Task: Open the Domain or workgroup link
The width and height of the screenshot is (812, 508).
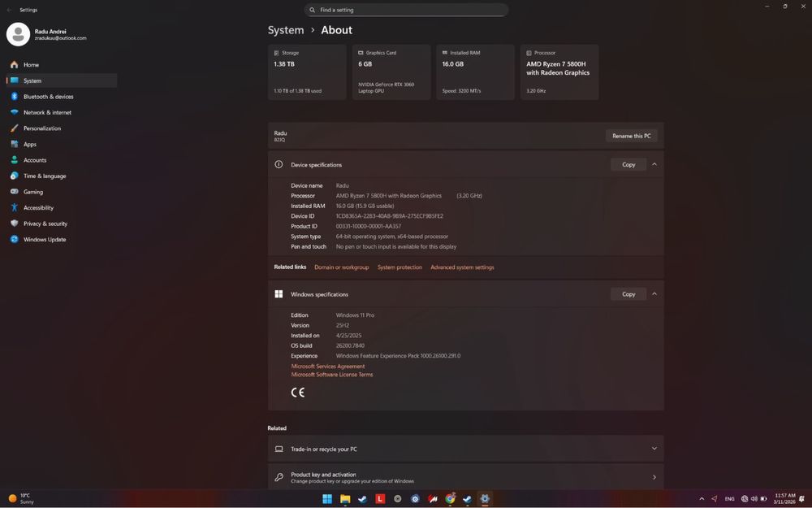Action: (341, 267)
